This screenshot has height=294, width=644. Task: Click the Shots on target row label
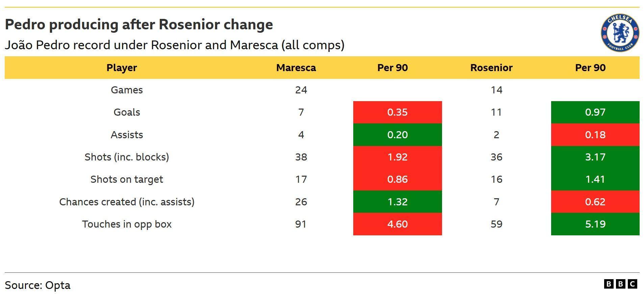pyautogui.click(x=127, y=179)
